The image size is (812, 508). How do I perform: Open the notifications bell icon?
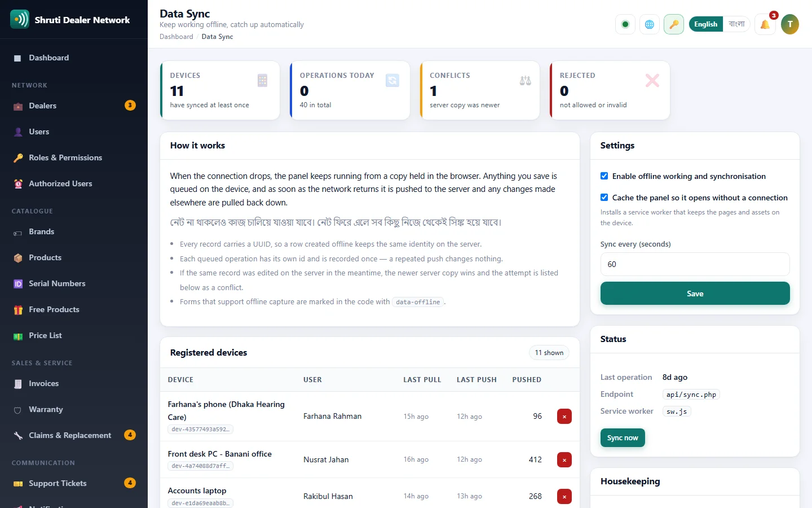coord(765,24)
